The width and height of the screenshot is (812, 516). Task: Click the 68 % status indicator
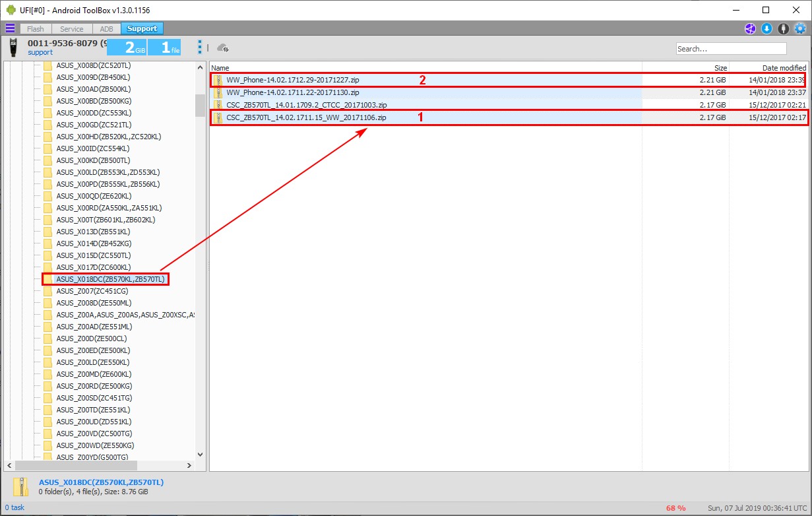(x=675, y=508)
